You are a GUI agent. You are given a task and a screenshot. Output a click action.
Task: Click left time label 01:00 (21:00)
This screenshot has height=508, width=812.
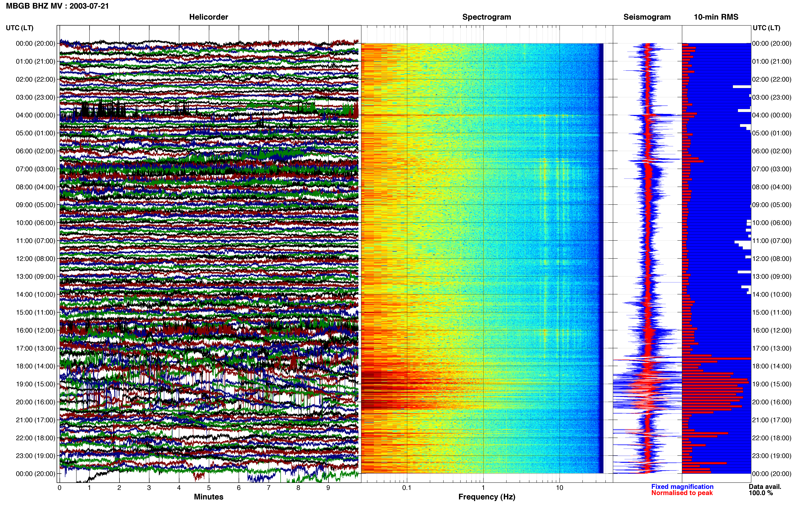36,61
